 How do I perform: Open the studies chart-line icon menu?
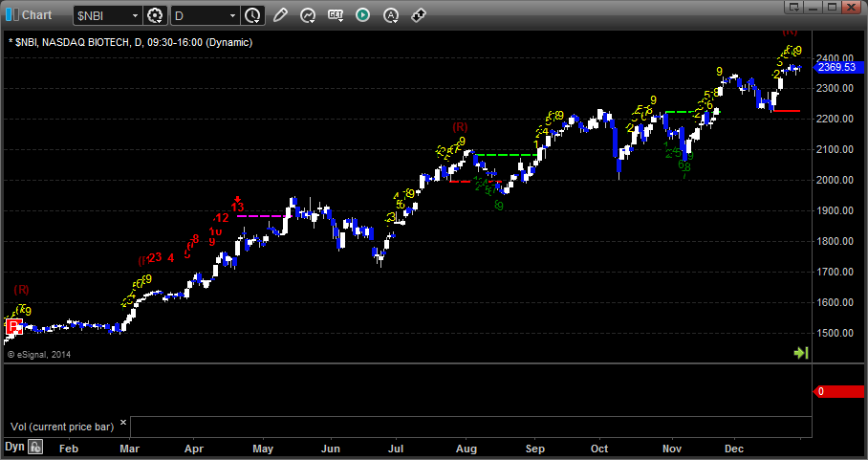(308, 15)
